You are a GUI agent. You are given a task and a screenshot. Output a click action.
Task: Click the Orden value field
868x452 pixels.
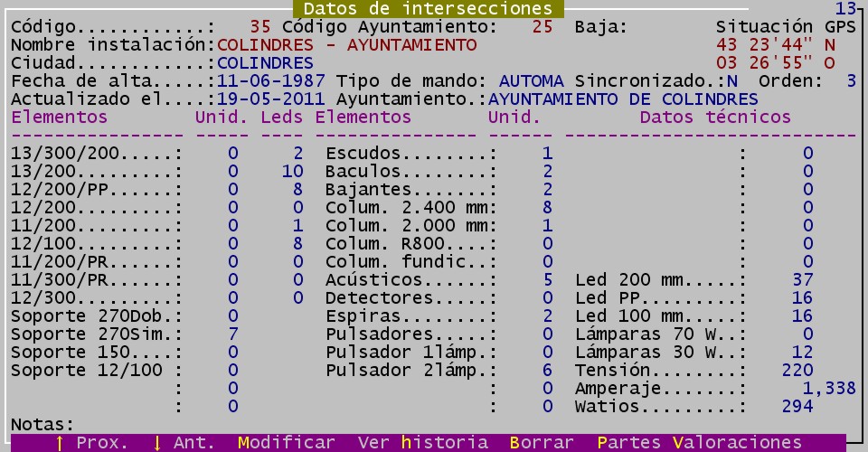pos(851,80)
